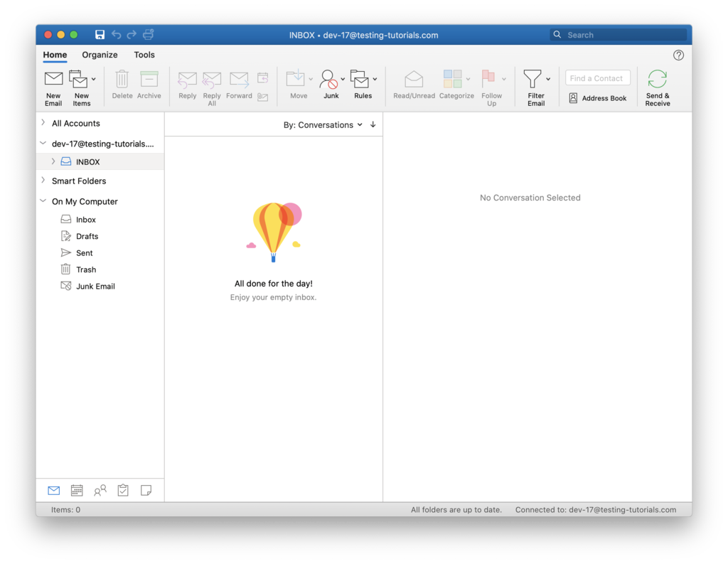This screenshot has height=564, width=728.
Task: Click the Save icon in title bar
Action: coord(100,35)
